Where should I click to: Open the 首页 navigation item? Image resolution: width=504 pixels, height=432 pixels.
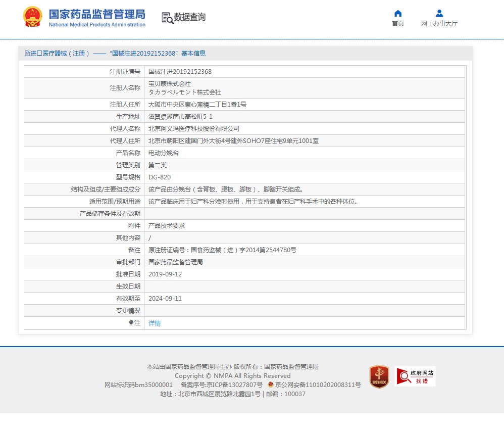pyautogui.click(x=398, y=24)
